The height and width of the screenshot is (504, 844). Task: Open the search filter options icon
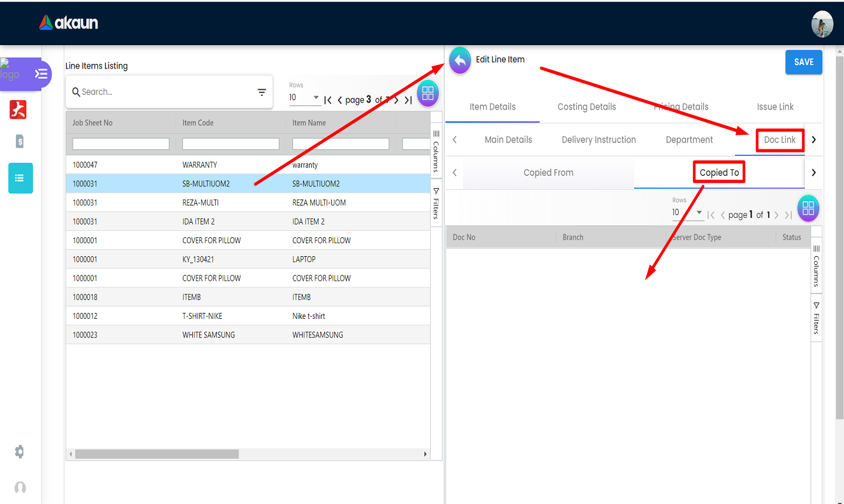coord(261,92)
